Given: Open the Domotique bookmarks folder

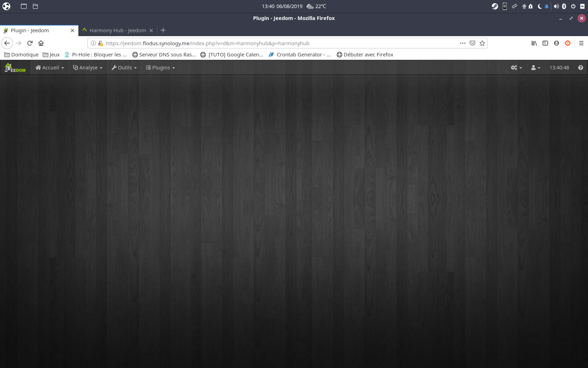Looking at the screenshot, I should pos(21,55).
